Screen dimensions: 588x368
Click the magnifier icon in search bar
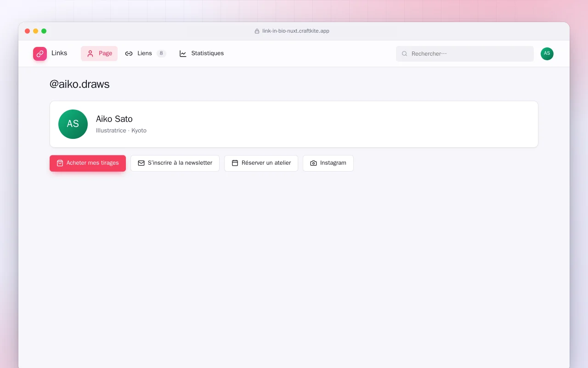(405, 54)
